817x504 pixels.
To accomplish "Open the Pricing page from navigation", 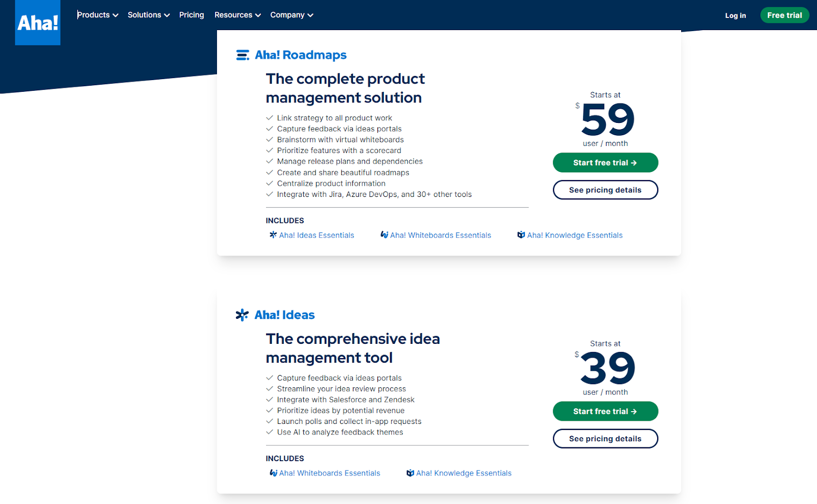I will [x=191, y=15].
